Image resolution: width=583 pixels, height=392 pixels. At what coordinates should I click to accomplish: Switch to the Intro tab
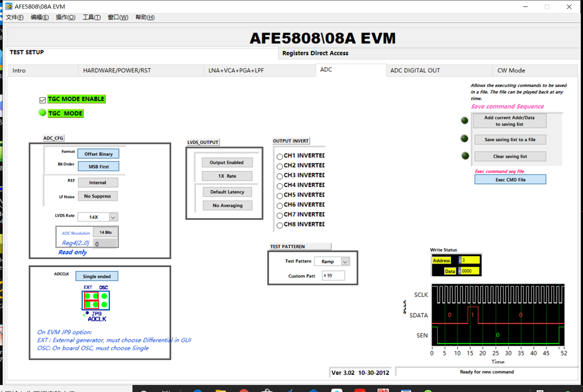[x=43, y=71]
